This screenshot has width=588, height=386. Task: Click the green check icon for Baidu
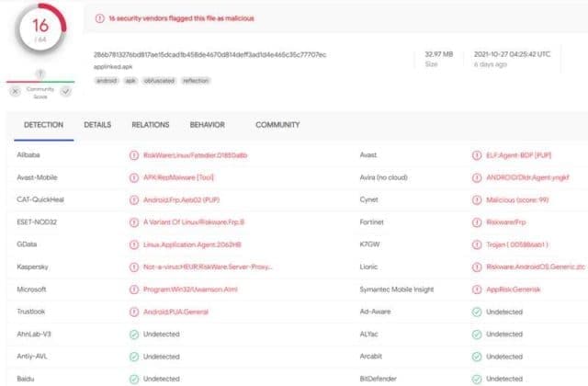[134, 378]
